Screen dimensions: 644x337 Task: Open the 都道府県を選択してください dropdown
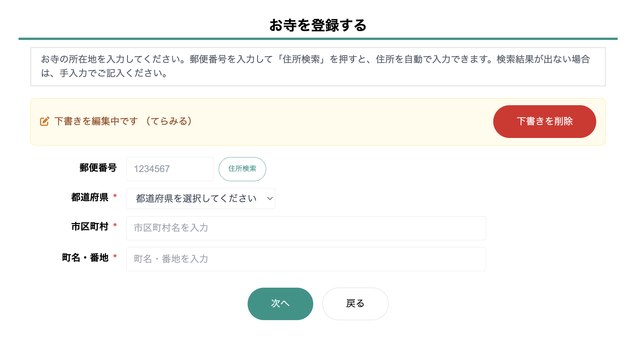click(x=201, y=198)
